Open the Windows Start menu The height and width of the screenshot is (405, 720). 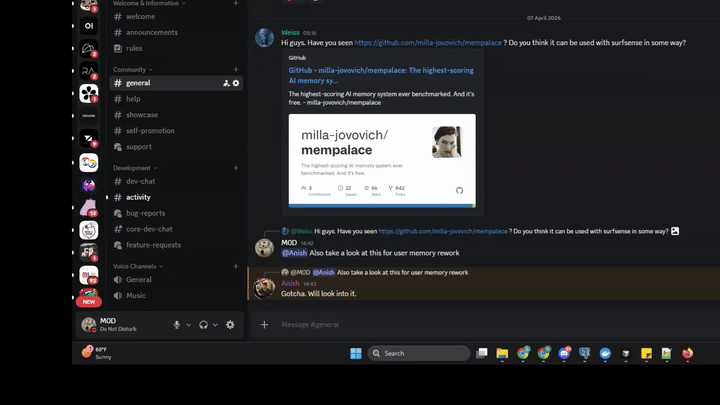point(355,353)
